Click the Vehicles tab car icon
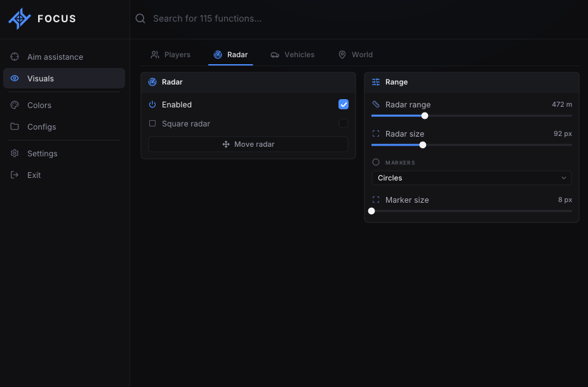 [x=275, y=55]
